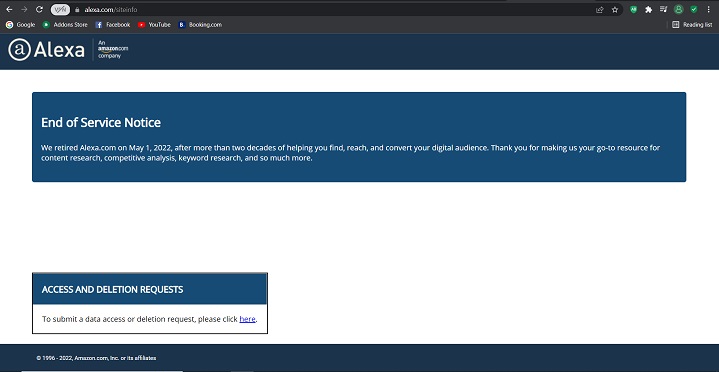Open the Extensions puzzle piece menu
Screen dimensions: 719x372
click(x=648, y=9)
